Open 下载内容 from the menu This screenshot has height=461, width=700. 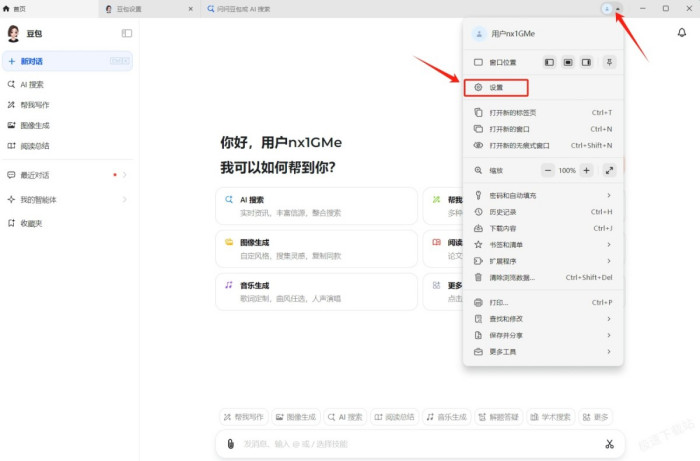pyautogui.click(x=543, y=228)
